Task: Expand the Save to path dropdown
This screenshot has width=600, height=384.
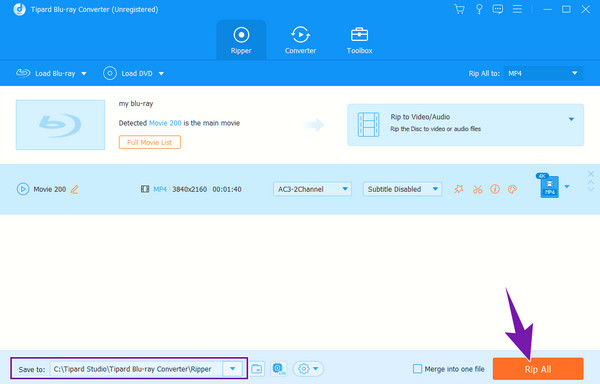Action: (232, 369)
